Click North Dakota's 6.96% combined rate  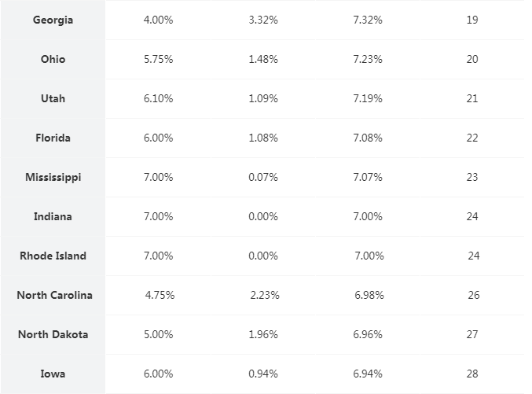pyautogui.click(x=368, y=335)
